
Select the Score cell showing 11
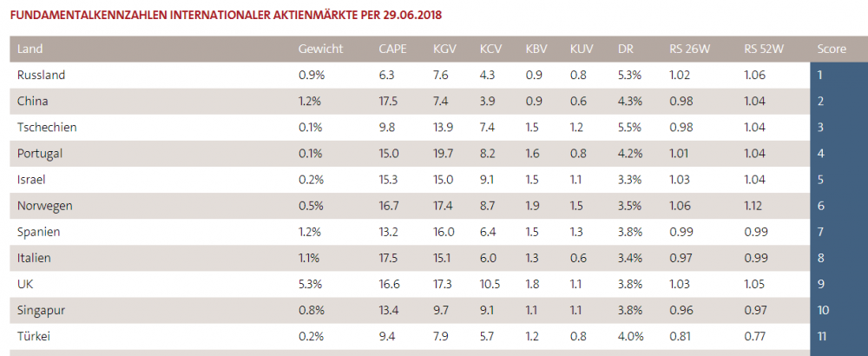(x=822, y=336)
